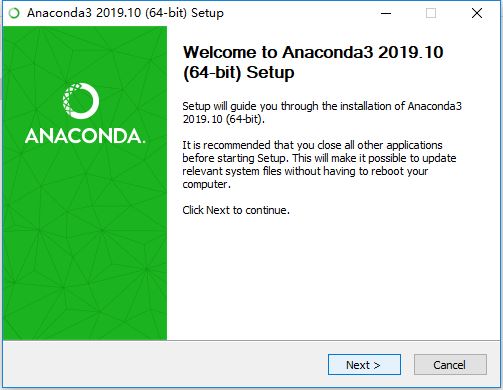Close the installer with the X button
Image resolution: width=503 pixels, height=390 pixels.
click(x=477, y=13)
